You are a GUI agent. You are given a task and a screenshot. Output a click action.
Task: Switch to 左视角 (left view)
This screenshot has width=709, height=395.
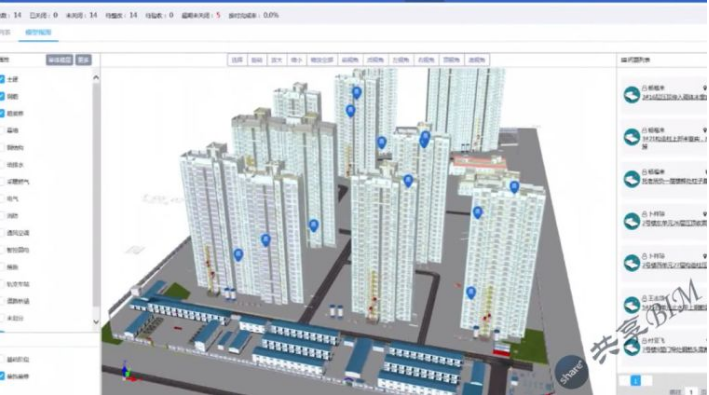click(401, 60)
